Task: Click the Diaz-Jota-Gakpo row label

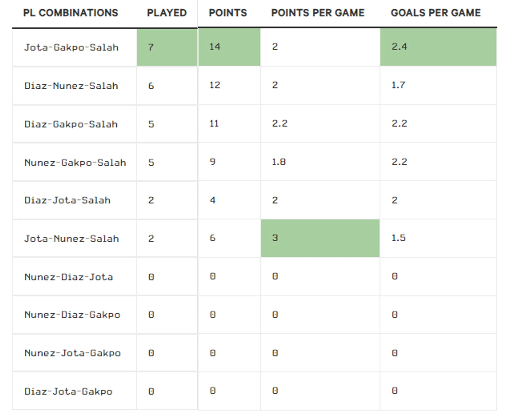Action: click(x=68, y=391)
